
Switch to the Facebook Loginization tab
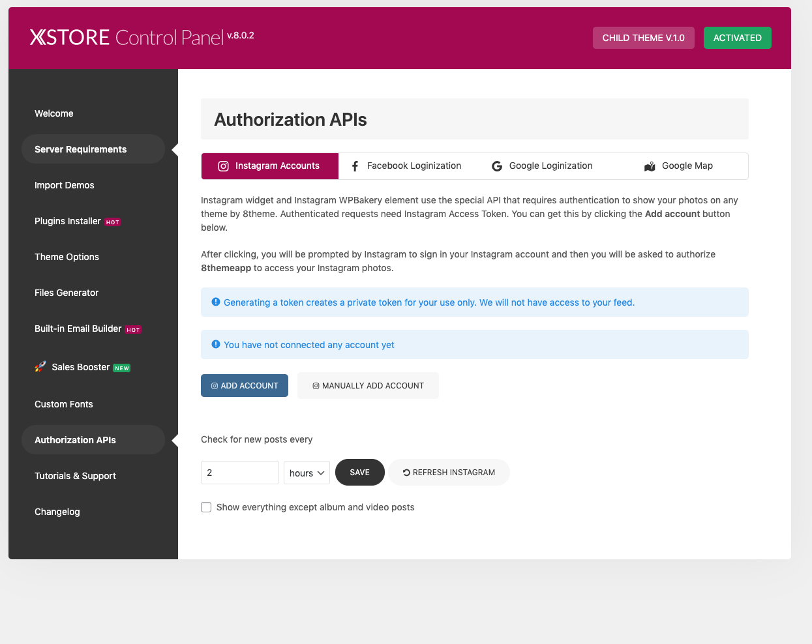click(x=406, y=166)
